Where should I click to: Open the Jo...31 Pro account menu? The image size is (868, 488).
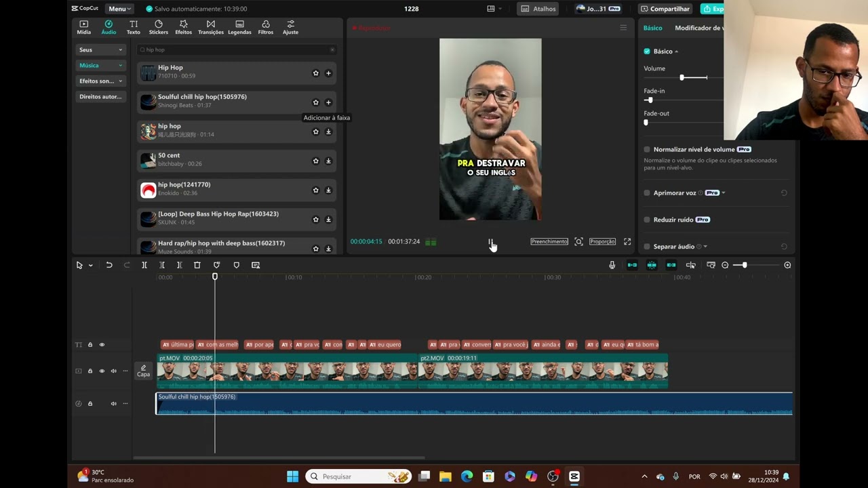pos(598,9)
